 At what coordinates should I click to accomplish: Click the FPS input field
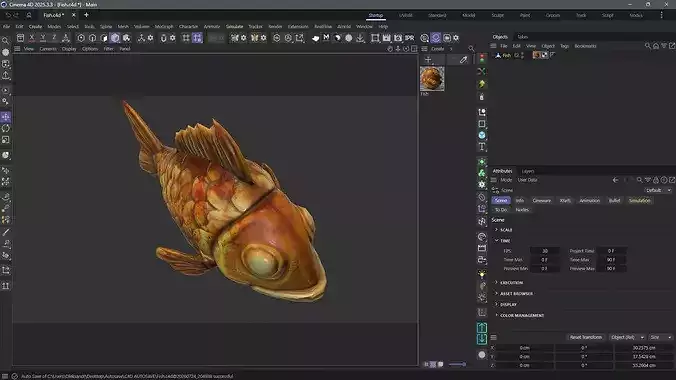click(545, 251)
